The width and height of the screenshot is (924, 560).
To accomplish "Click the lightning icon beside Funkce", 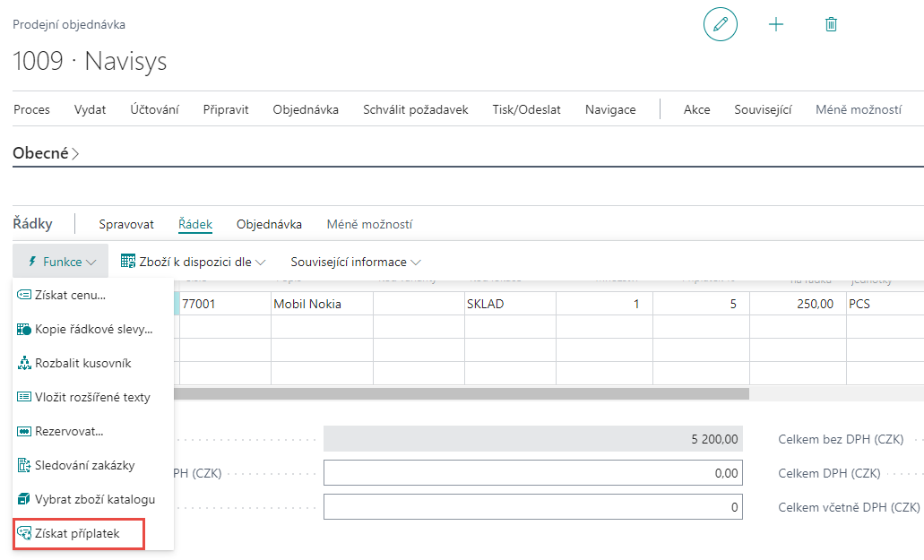I will point(33,262).
